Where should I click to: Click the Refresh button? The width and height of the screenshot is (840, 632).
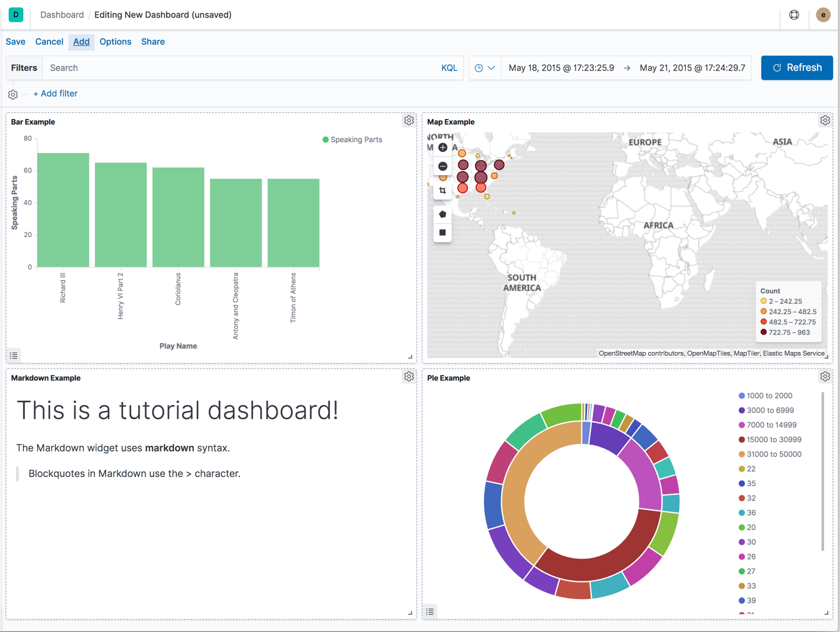(797, 68)
